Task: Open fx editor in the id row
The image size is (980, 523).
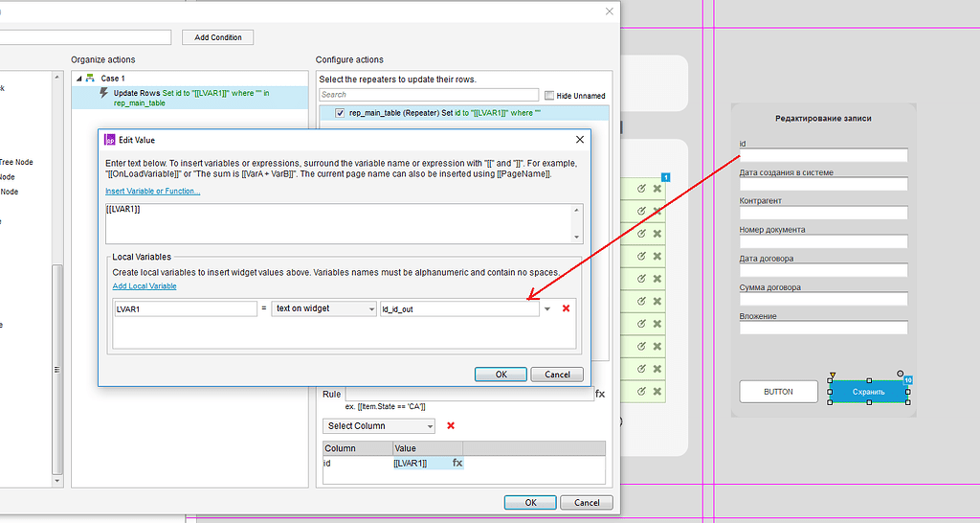Action: point(457,463)
